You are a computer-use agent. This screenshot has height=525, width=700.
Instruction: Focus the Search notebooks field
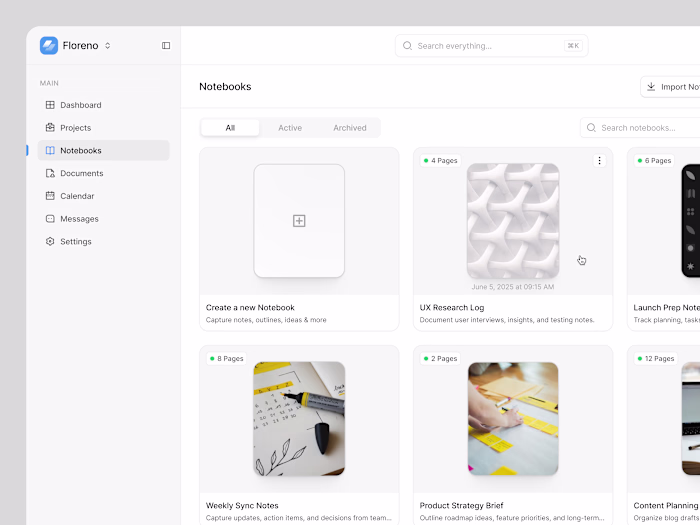(640, 128)
